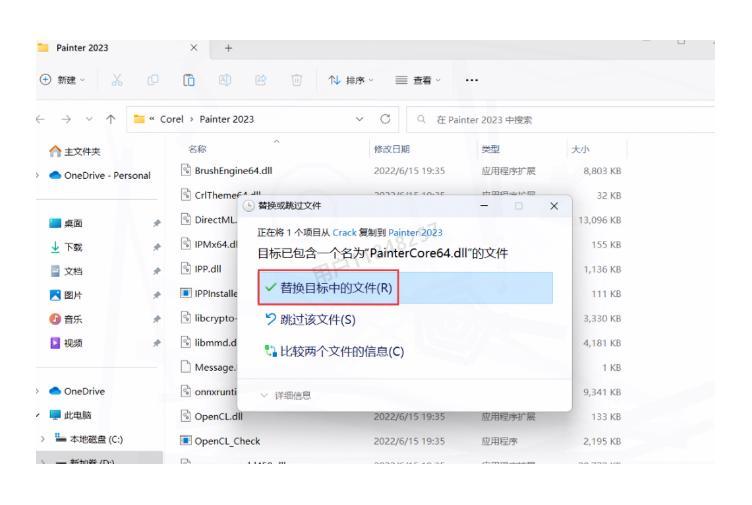Open the Sort (排序) dropdown
Image resolution: width=752 pixels, height=505 pixels.
click(x=351, y=80)
